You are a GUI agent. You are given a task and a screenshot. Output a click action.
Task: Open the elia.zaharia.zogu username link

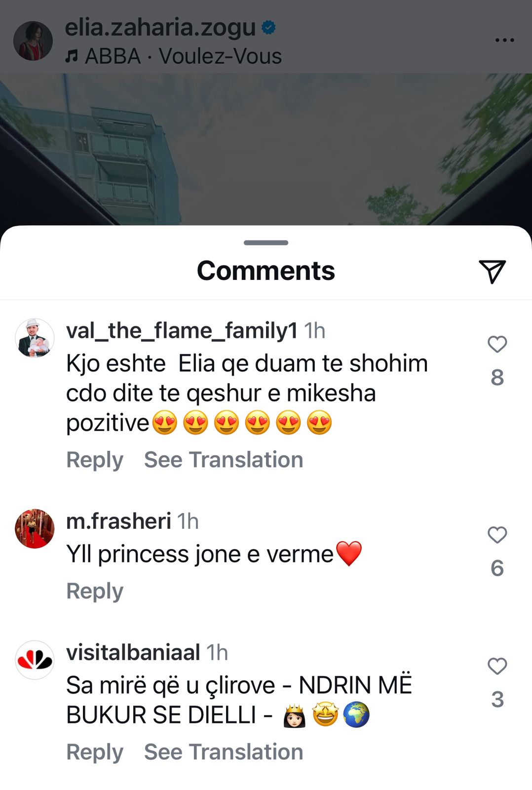coord(160,28)
